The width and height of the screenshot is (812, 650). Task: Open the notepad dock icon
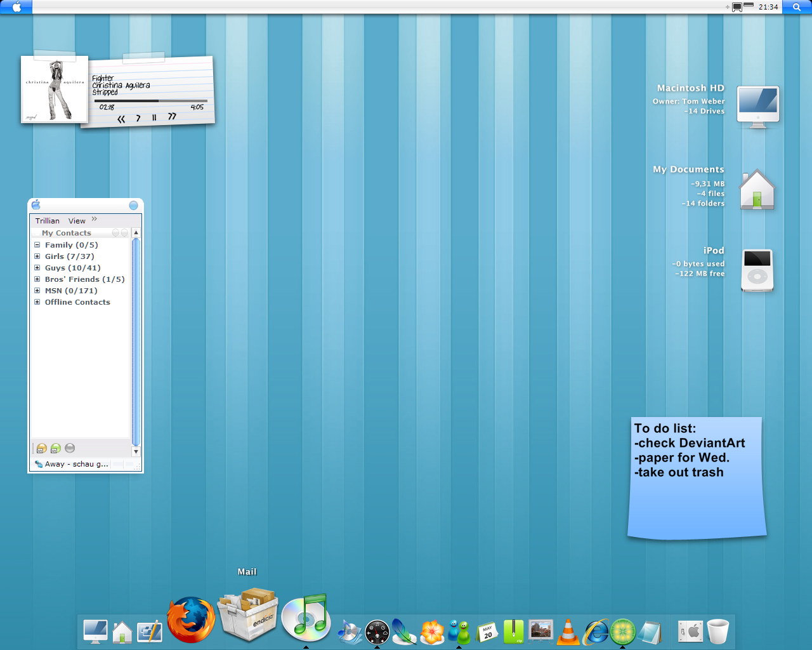[x=650, y=632]
